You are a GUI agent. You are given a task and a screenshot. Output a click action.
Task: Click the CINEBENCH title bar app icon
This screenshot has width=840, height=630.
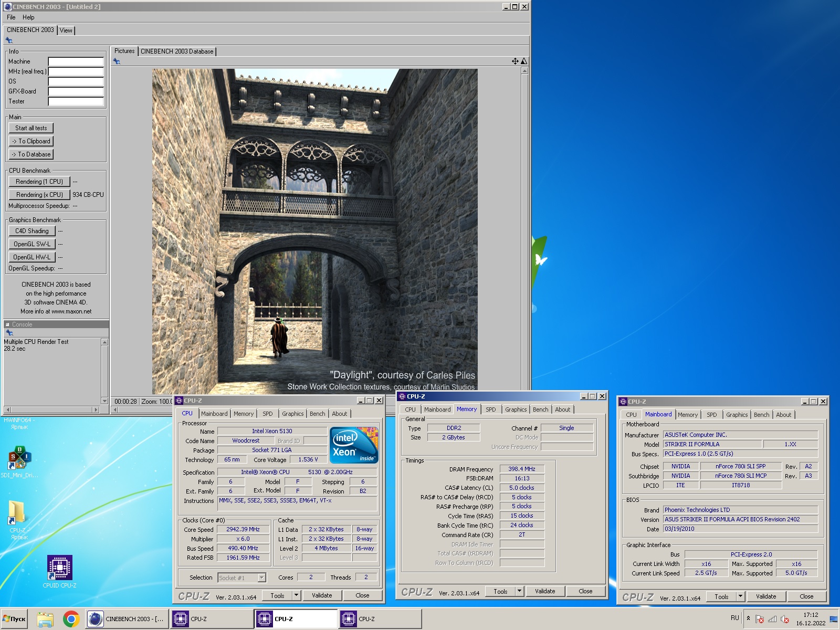(x=7, y=7)
